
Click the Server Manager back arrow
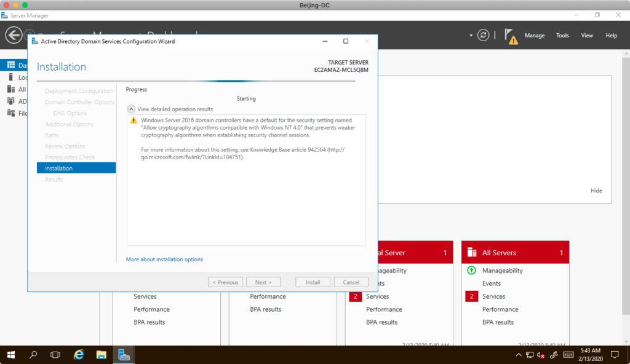14,35
